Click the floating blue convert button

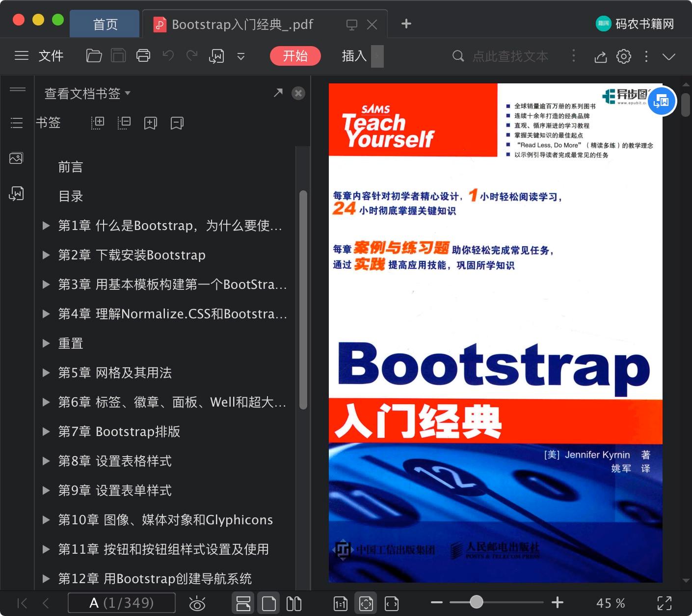(x=662, y=101)
